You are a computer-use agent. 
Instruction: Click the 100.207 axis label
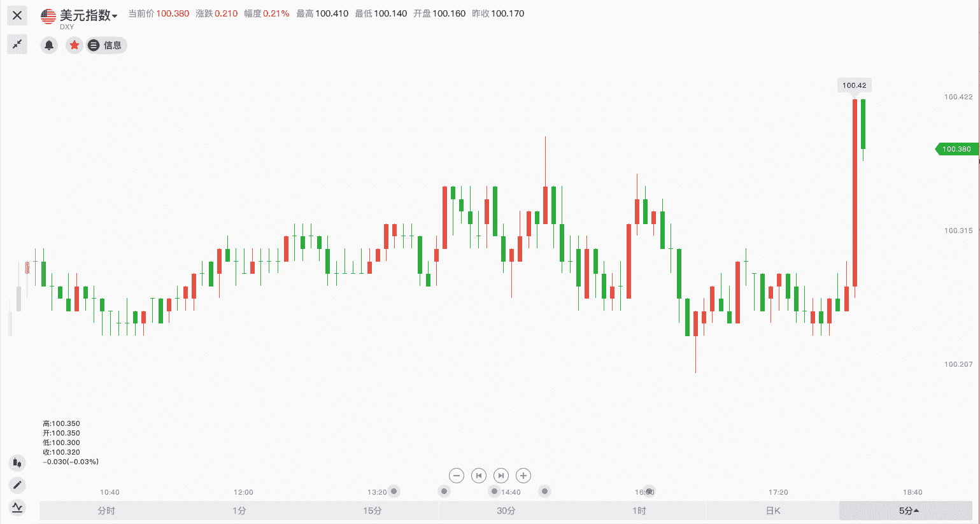coord(958,364)
